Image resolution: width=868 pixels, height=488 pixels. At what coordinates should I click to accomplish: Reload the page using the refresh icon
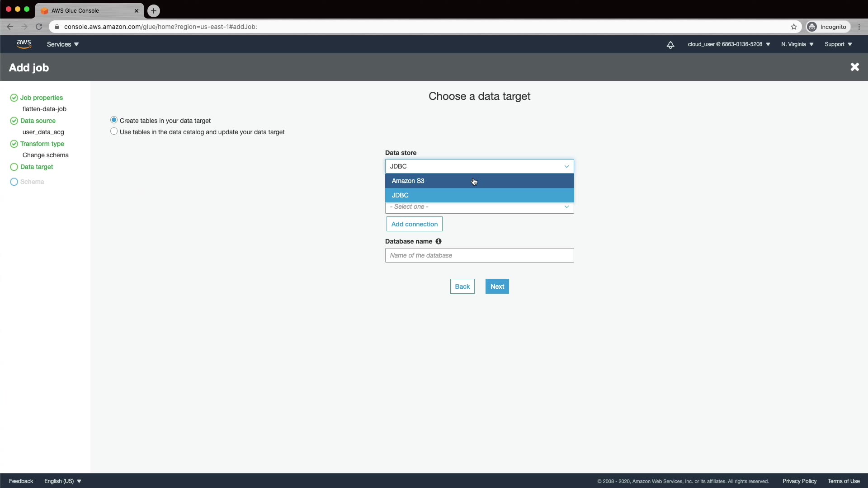39,27
